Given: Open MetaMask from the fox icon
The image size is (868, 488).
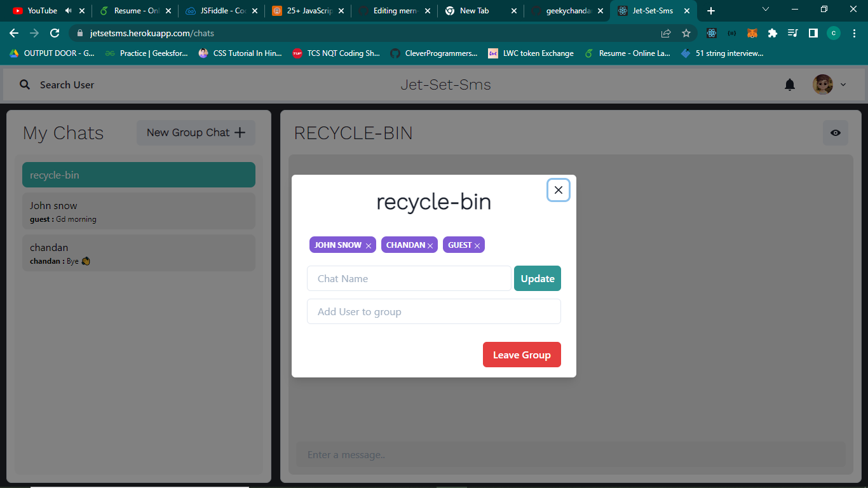Looking at the screenshot, I should click(752, 32).
